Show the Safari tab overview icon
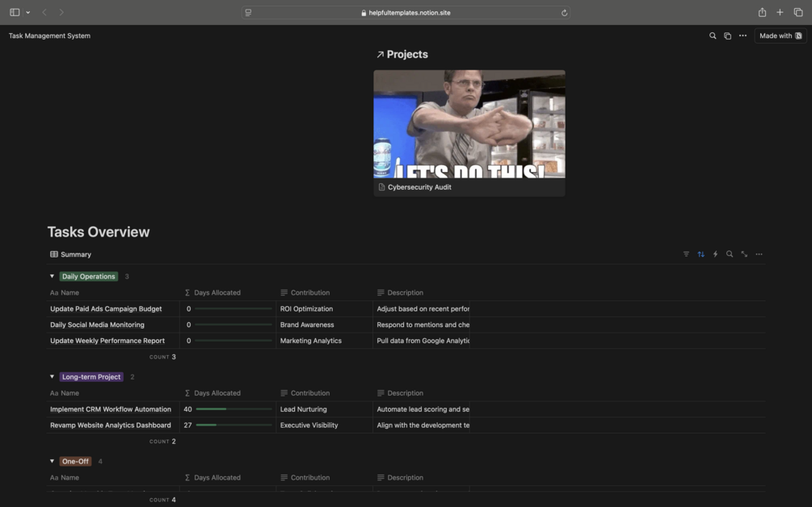This screenshot has width=812, height=507. click(x=798, y=12)
